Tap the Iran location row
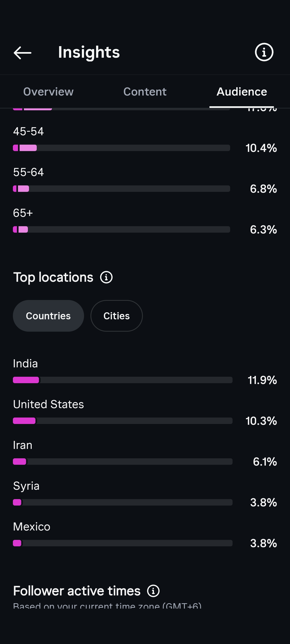 pos(145,453)
